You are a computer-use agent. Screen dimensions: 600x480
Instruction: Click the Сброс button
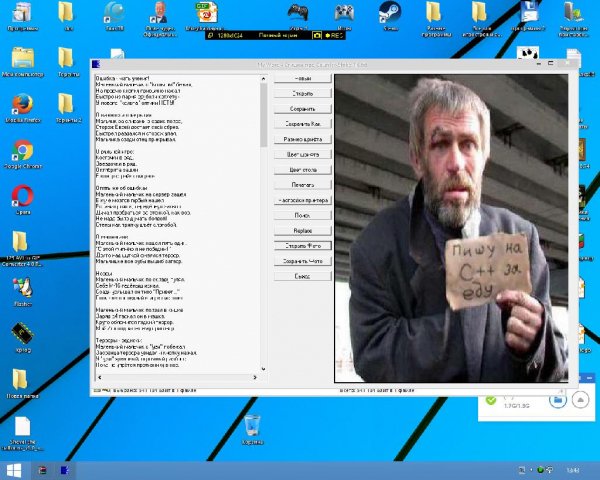(303, 276)
